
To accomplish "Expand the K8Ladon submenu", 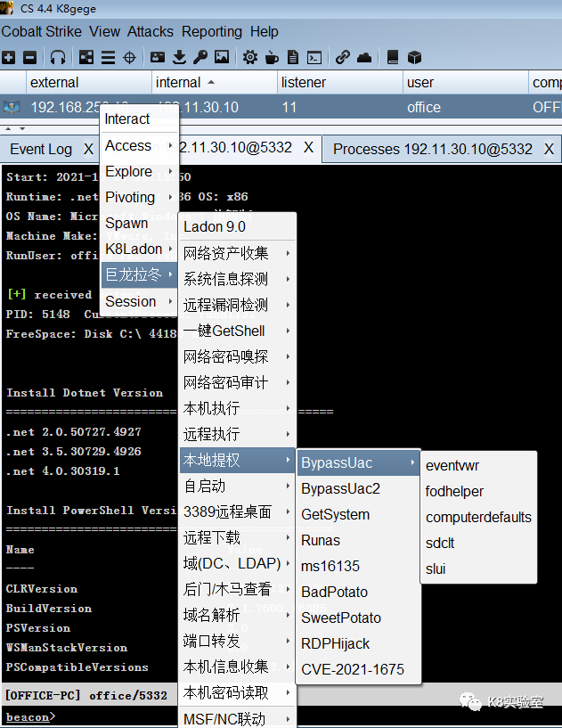I will point(139,249).
